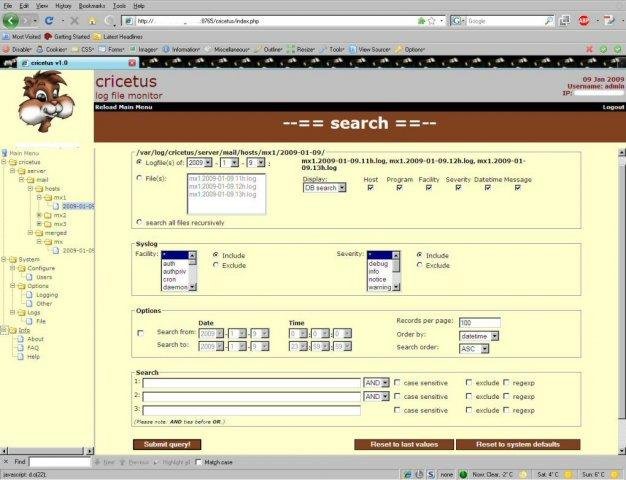Screen dimensions: 626x480
Task: Open the AND operator dropdown for row 1
Action: (376, 383)
